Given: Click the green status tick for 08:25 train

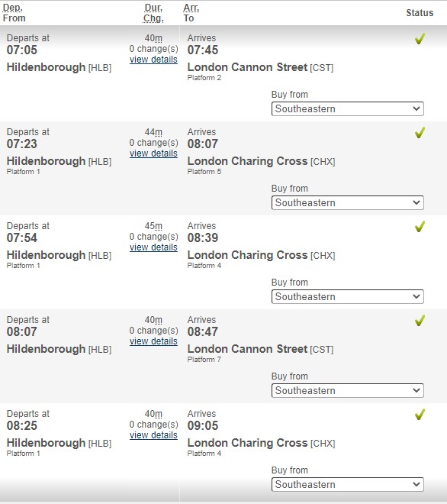Looking at the screenshot, I should pos(420,414).
